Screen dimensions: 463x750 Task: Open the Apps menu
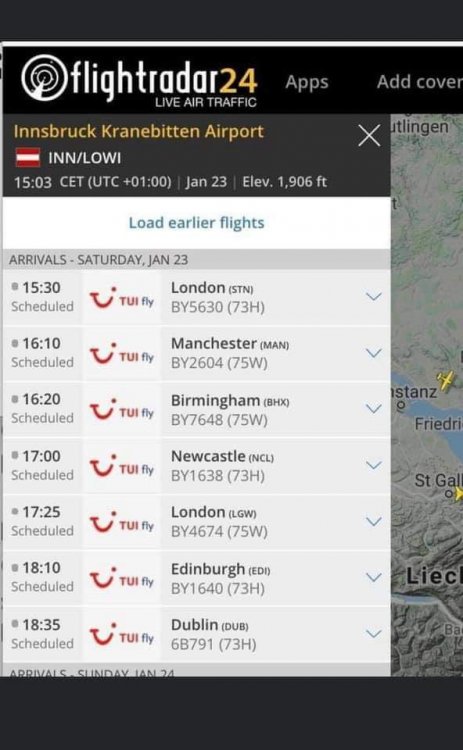pyautogui.click(x=307, y=82)
